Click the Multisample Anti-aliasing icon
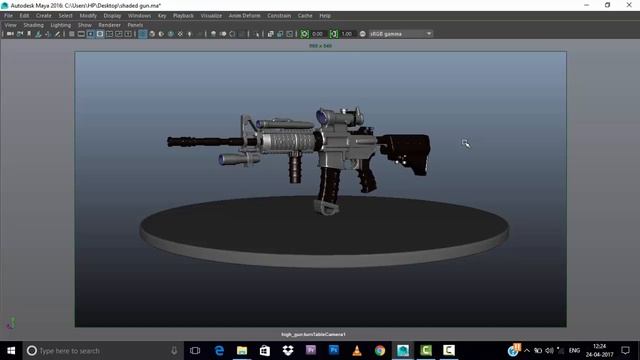Viewport: 640px width, 360px height. click(x=232, y=34)
